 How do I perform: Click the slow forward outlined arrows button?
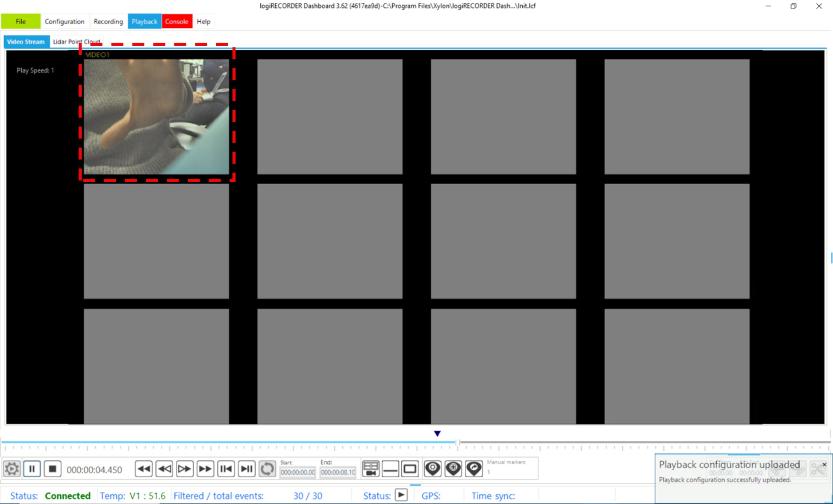pos(184,469)
